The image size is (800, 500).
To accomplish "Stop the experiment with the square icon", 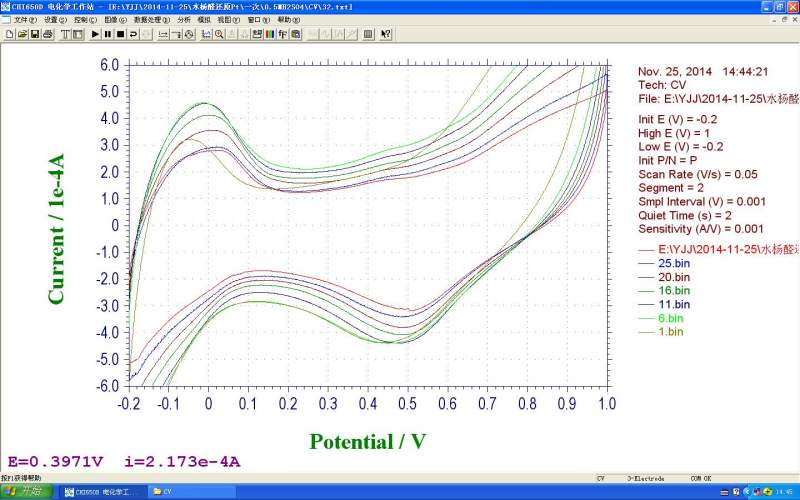I will (121, 34).
